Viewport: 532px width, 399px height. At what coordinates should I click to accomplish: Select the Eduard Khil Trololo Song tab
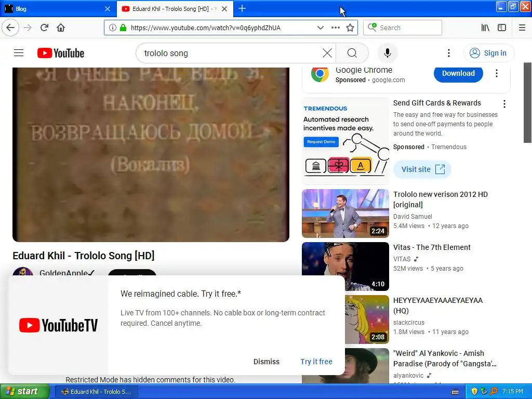pyautogui.click(x=170, y=8)
